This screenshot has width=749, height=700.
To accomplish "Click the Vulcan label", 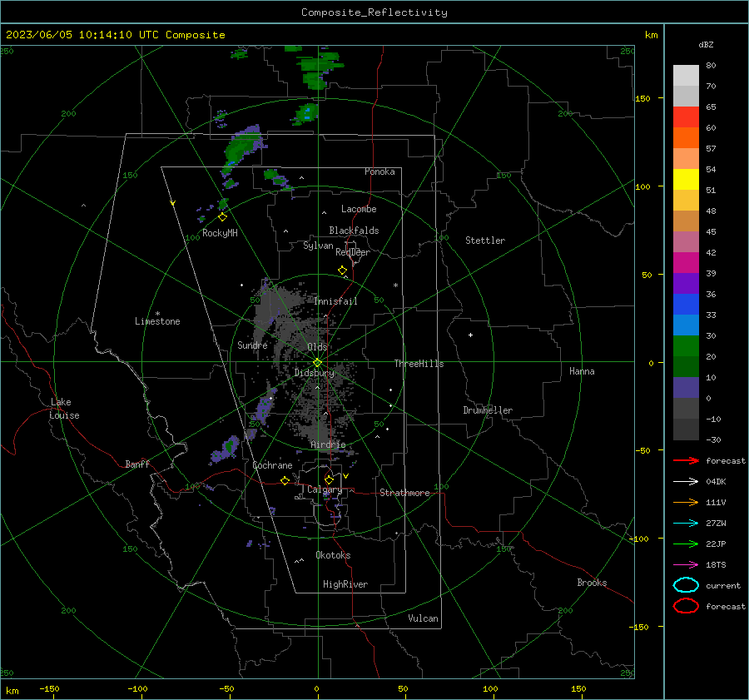I will click(423, 618).
